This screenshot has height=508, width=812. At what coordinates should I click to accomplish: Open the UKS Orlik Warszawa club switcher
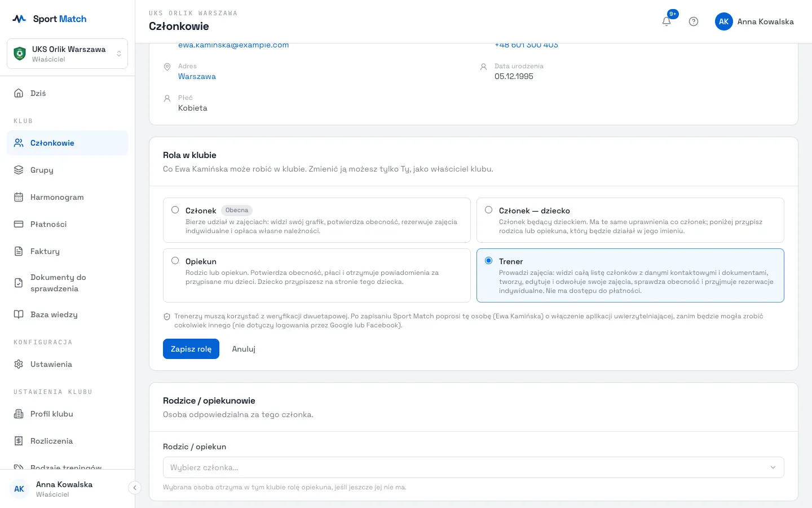tap(67, 54)
